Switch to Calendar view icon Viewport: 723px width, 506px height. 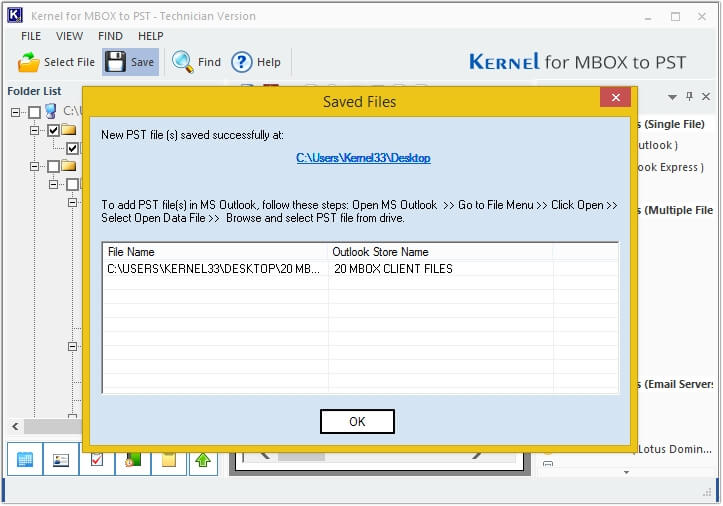tap(25, 459)
